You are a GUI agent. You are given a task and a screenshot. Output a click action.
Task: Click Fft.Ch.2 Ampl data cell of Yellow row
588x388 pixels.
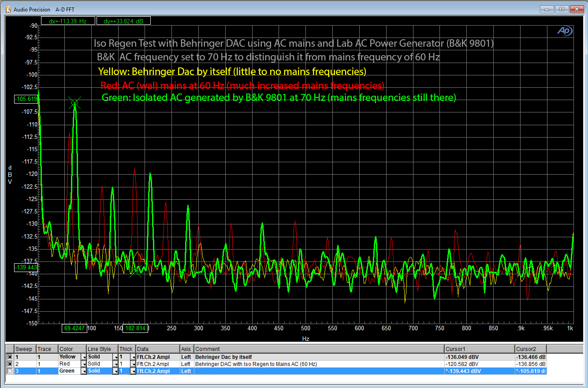pos(158,357)
